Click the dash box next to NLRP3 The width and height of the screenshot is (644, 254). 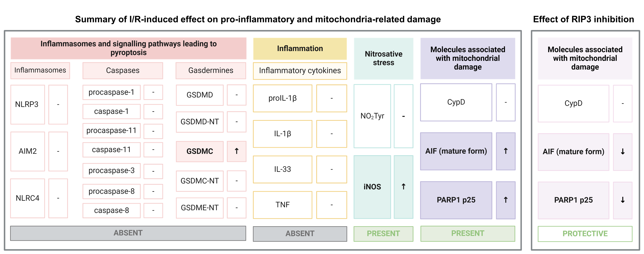58,104
